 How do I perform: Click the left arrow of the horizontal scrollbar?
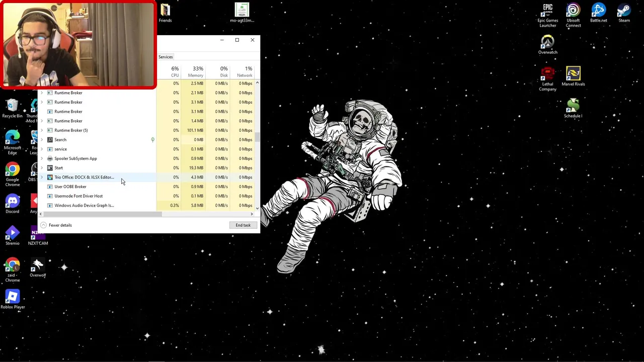41,214
